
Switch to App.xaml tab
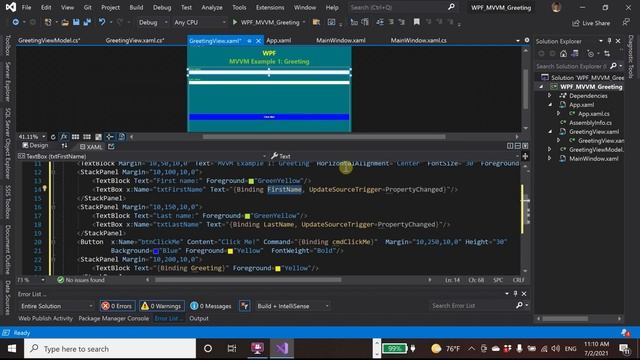click(278, 40)
